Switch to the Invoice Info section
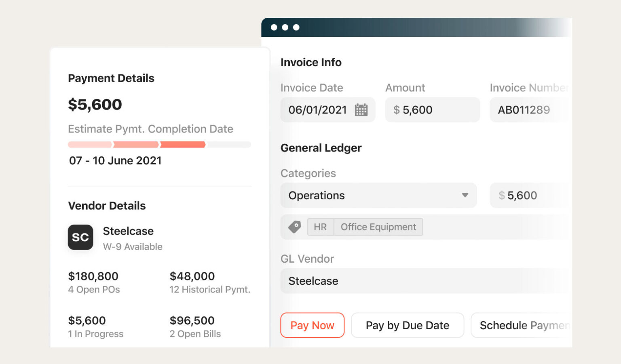This screenshot has height=364, width=621. click(x=311, y=62)
